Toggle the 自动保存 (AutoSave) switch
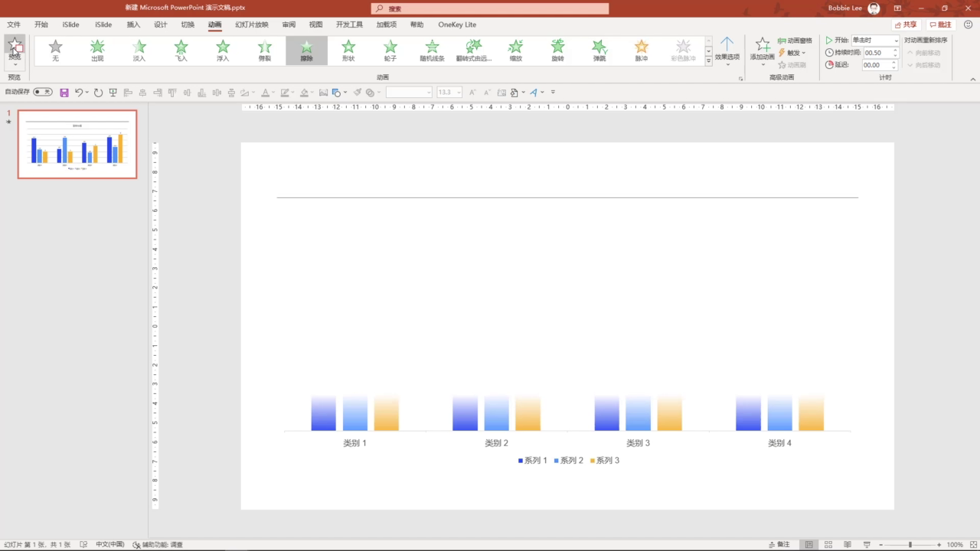Screen dimensions: 980x551 tap(43, 92)
